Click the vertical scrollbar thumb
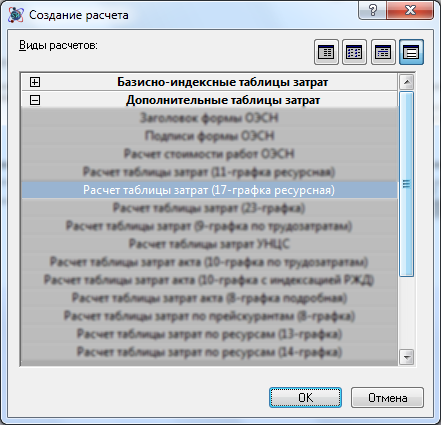Image resolution: width=441 pixels, height=425 pixels. [x=406, y=184]
